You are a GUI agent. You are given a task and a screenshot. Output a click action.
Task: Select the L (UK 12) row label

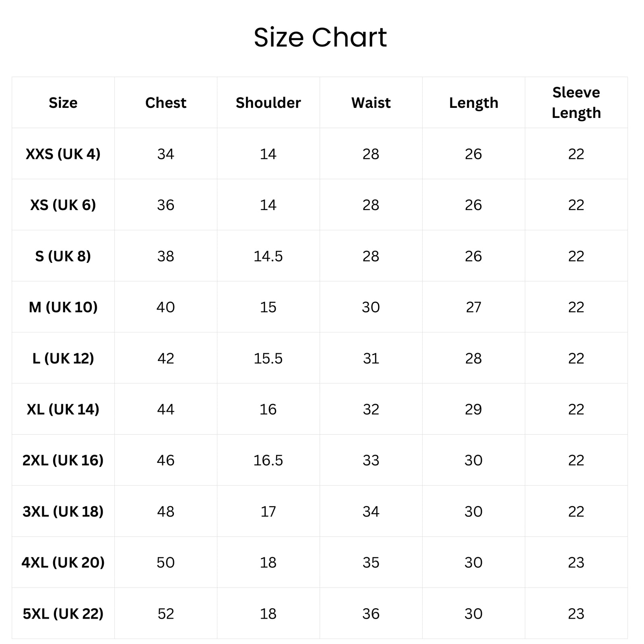(x=63, y=358)
